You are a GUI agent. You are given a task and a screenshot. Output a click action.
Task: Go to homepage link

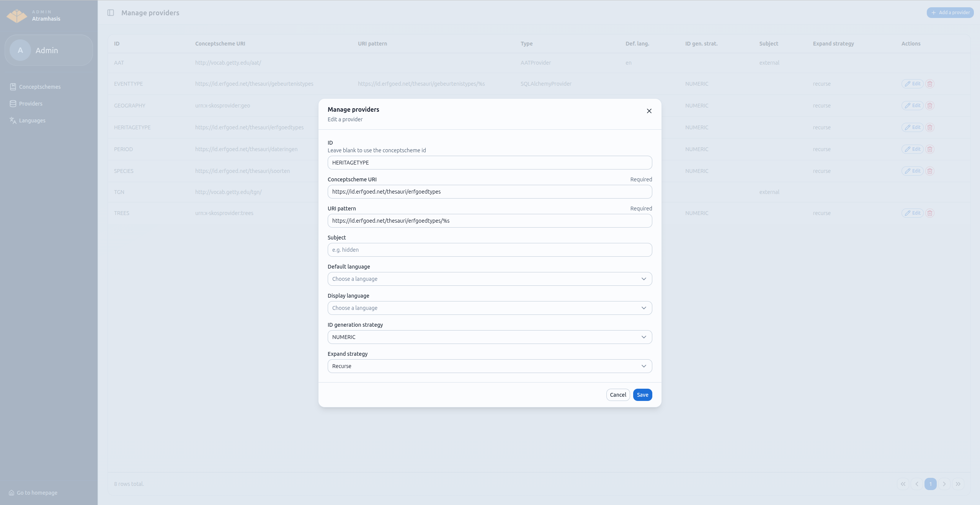point(33,493)
